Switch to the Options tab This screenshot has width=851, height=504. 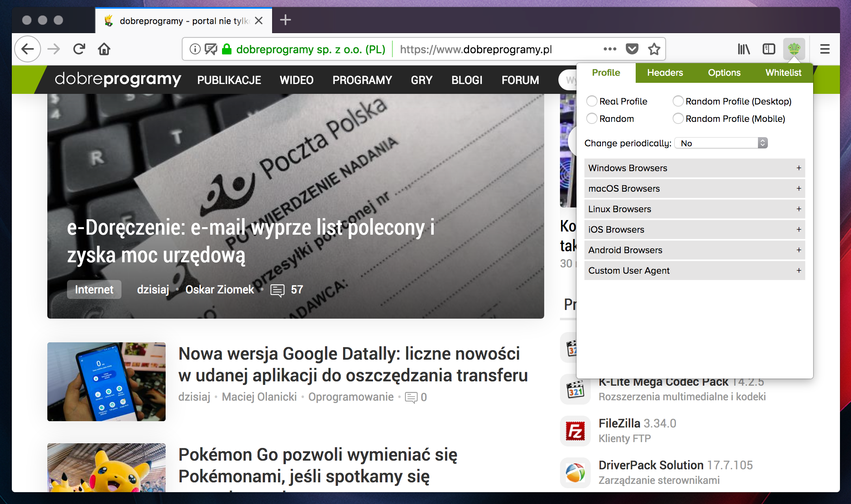724,73
